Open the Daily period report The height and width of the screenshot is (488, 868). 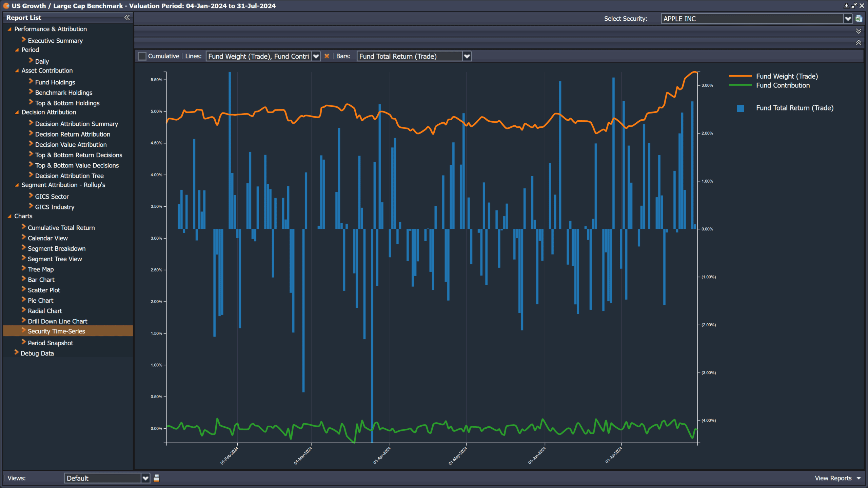pos(42,61)
